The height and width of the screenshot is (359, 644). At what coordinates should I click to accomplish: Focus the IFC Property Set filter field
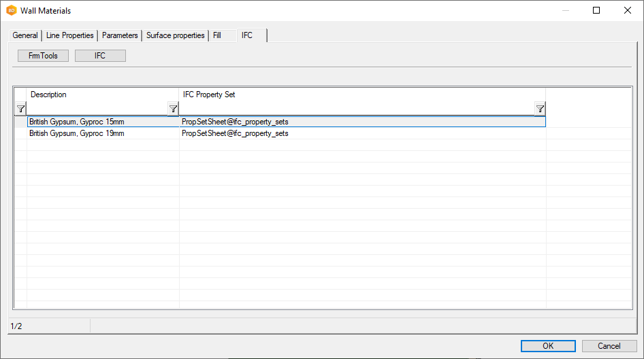pyautogui.click(x=356, y=109)
